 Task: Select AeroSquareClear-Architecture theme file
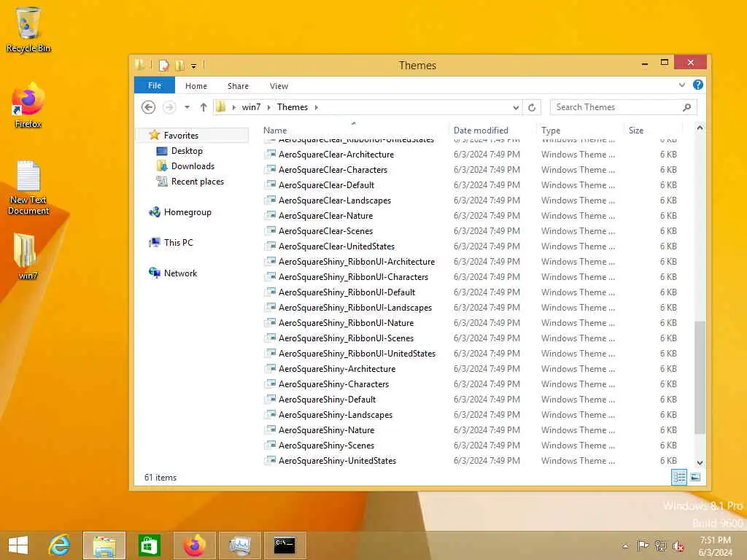tap(336, 155)
